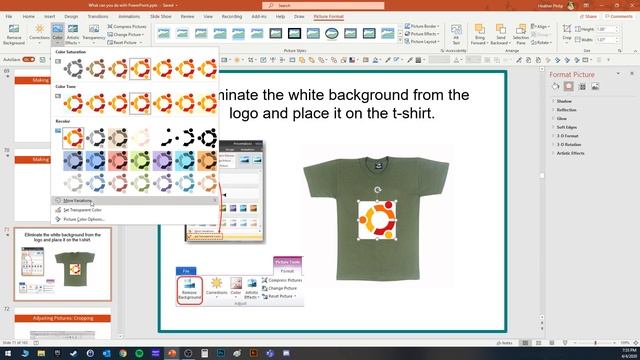This screenshot has width=640, height=360.
Task: Open the Picture Effects dropdown
Action: click(422, 34)
